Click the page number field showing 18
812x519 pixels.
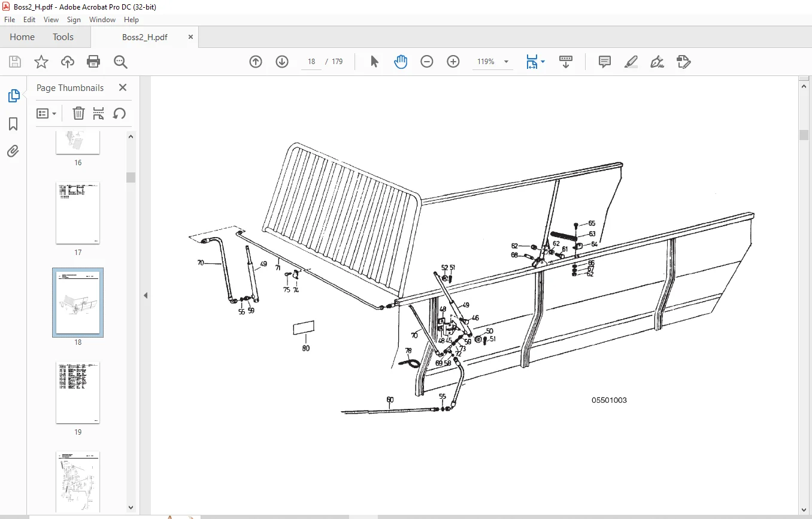tap(311, 62)
